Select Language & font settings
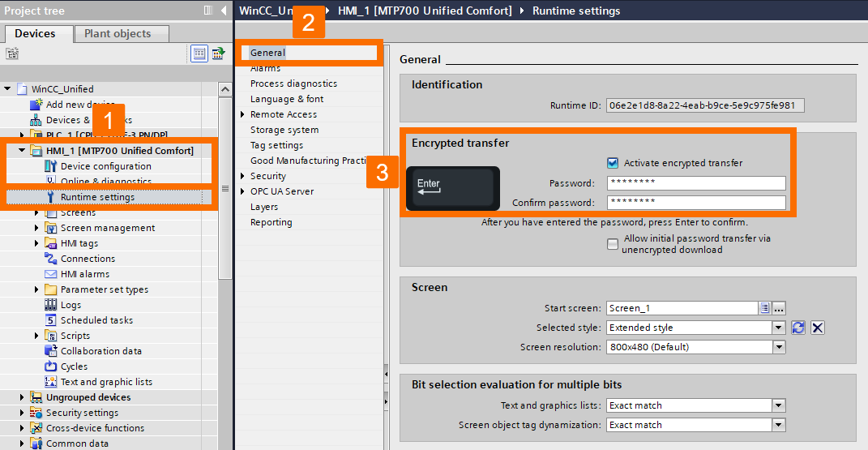 [x=287, y=99]
